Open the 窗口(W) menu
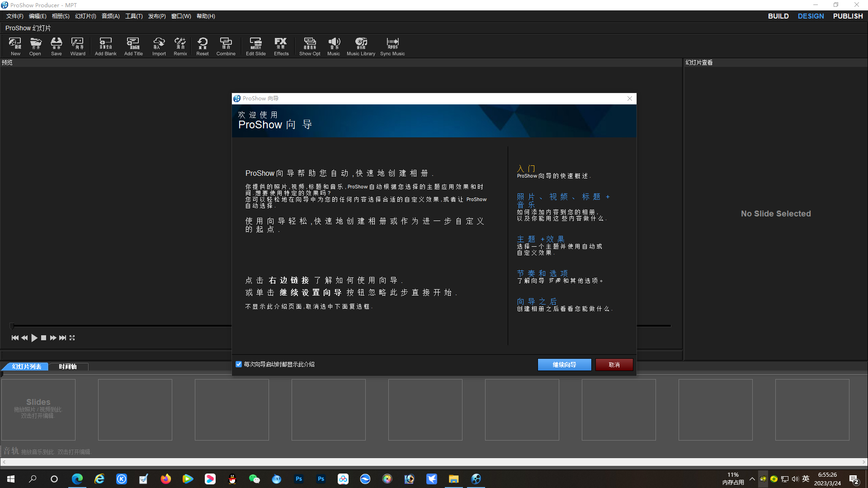The width and height of the screenshot is (868, 488). [181, 16]
